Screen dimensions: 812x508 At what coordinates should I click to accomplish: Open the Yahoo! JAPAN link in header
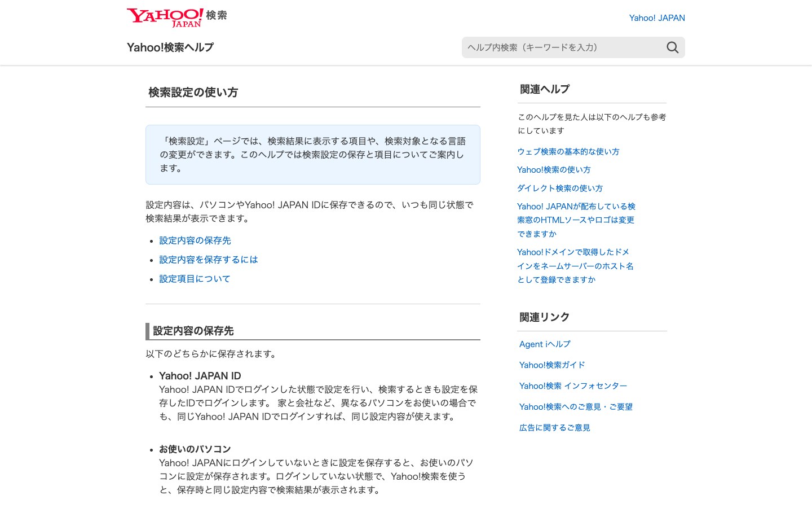pyautogui.click(x=657, y=18)
